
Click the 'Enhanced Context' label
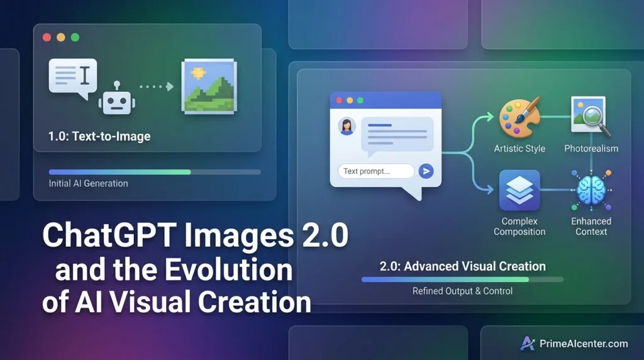[591, 227]
